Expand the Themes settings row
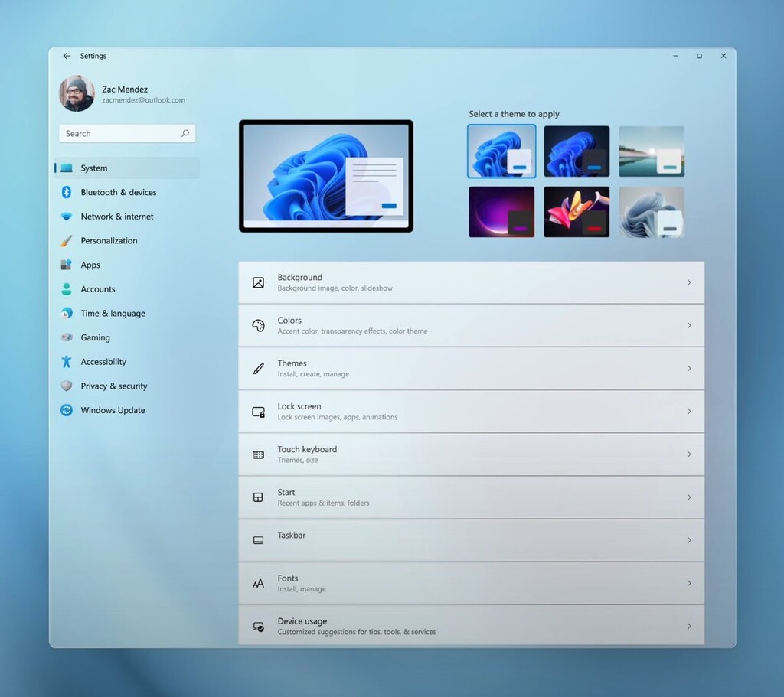 [x=471, y=368]
